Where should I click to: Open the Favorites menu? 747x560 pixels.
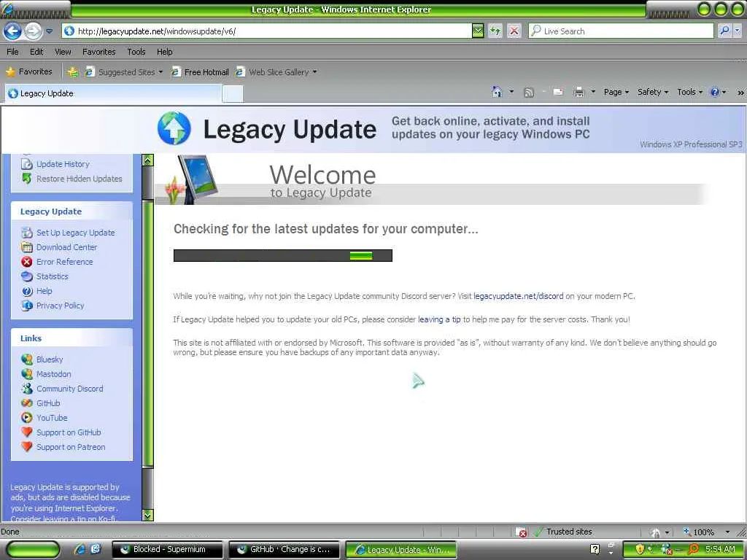point(99,52)
